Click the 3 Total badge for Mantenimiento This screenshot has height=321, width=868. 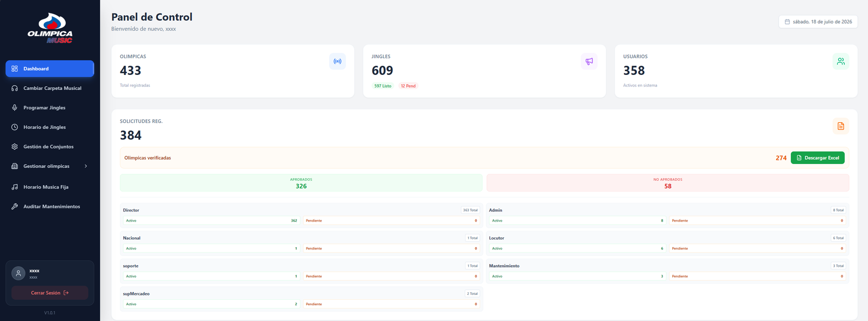[838, 266]
